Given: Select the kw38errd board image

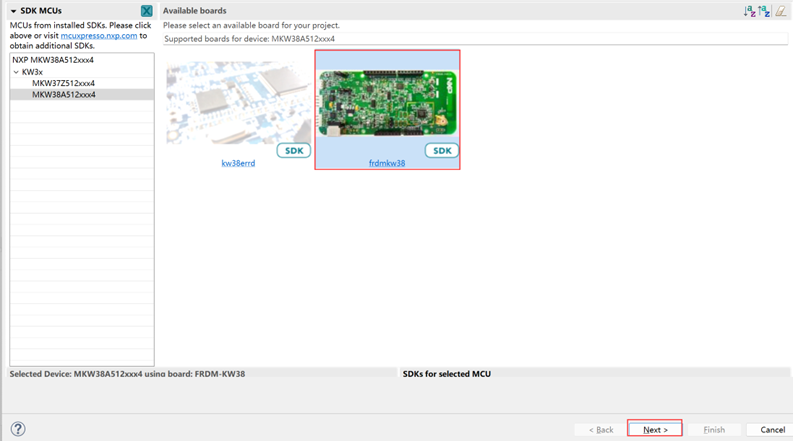Looking at the screenshot, I should pyautogui.click(x=238, y=103).
